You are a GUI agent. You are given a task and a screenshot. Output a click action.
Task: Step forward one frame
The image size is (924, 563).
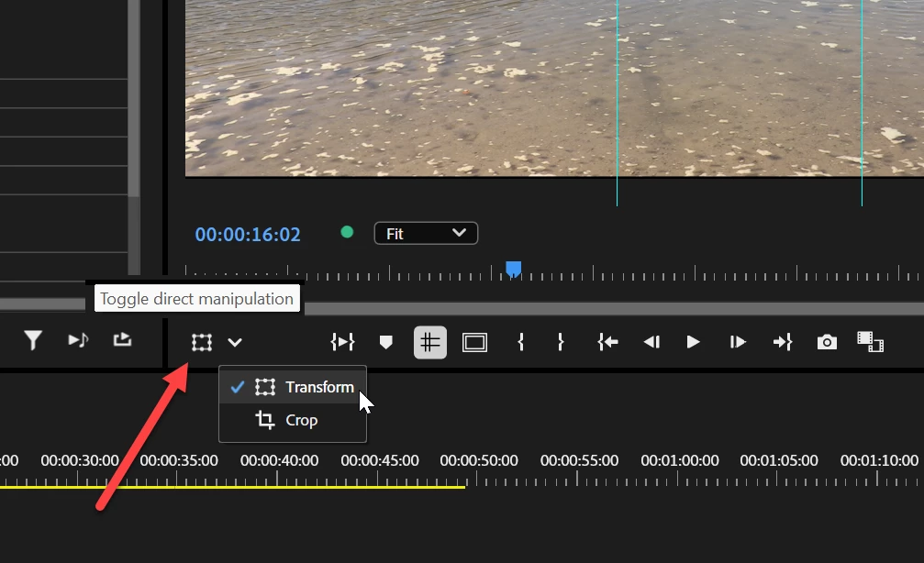(737, 342)
